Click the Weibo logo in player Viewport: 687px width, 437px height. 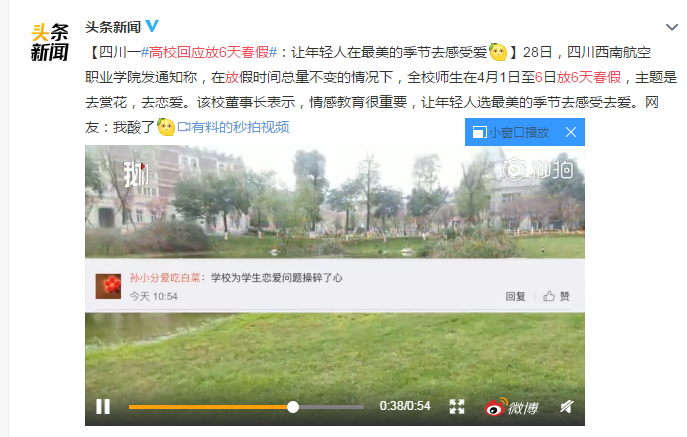tap(512, 407)
